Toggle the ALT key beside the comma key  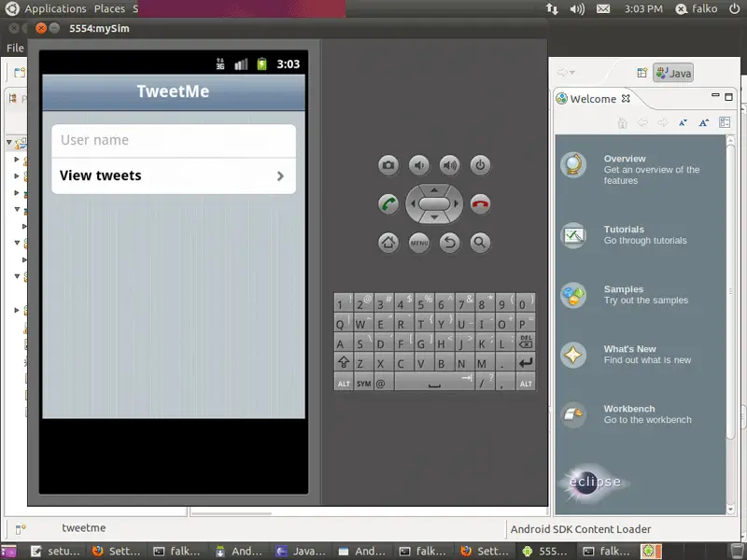(x=526, y=383)
